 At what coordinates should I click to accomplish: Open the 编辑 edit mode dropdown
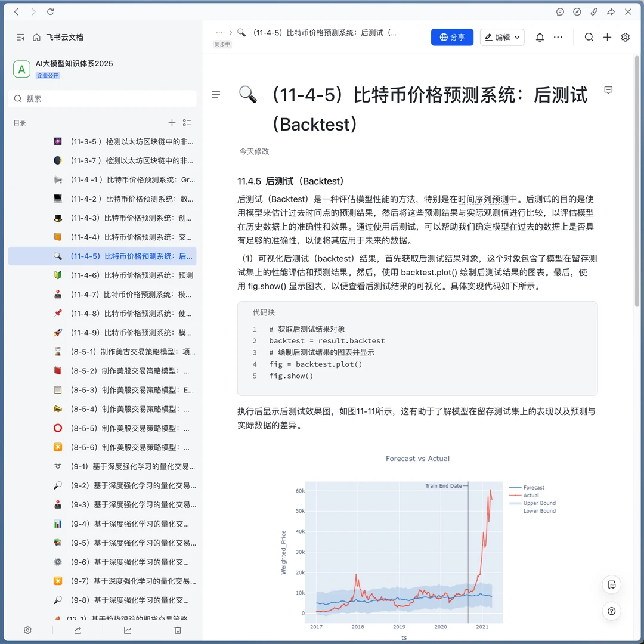503,37
